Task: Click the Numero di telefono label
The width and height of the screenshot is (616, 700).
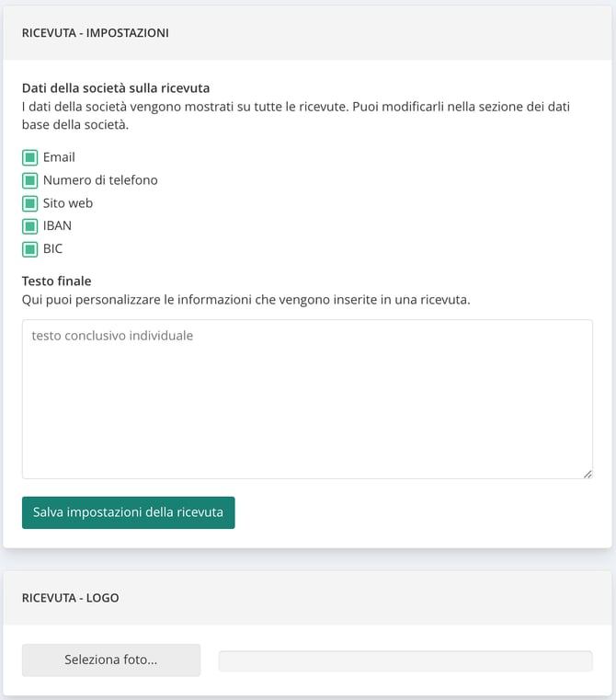Action: [x=100, y=180]
